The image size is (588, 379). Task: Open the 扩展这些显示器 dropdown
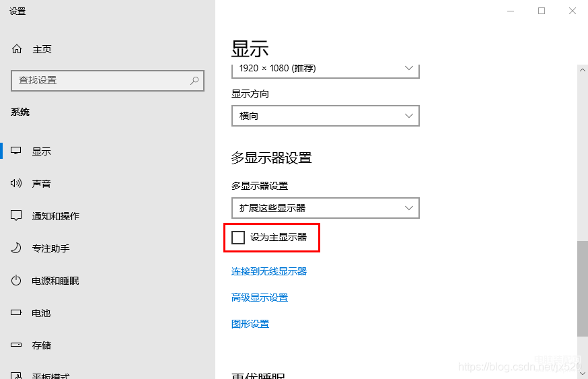(326, 208)
